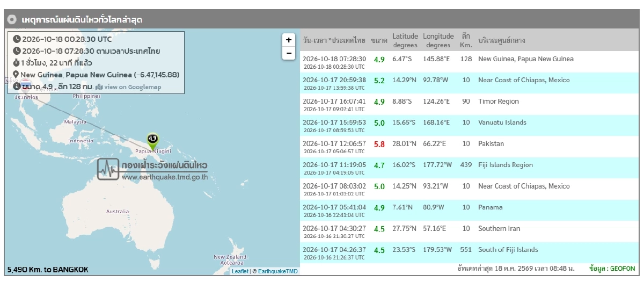
Task: Click the circular icon beside the panel title
Action: [12, 20]
